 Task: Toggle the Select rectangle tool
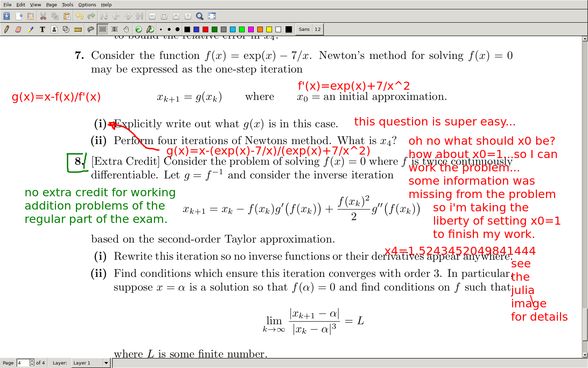point(103,29)
